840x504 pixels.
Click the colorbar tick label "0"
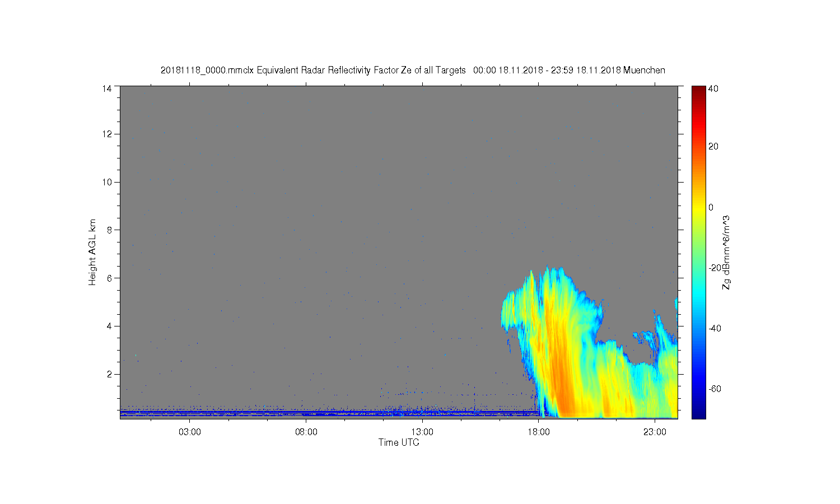[x=711, y=207]
